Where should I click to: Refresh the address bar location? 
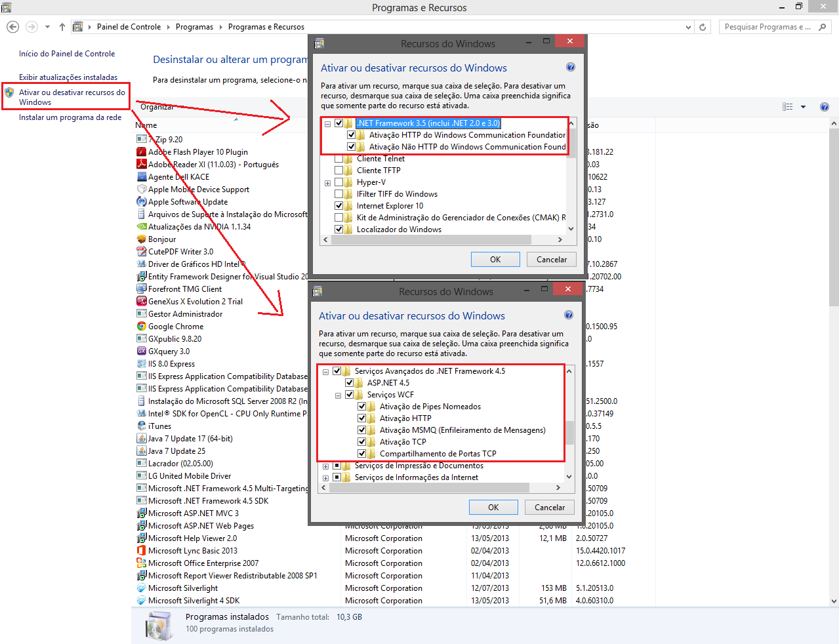point(703,27)
